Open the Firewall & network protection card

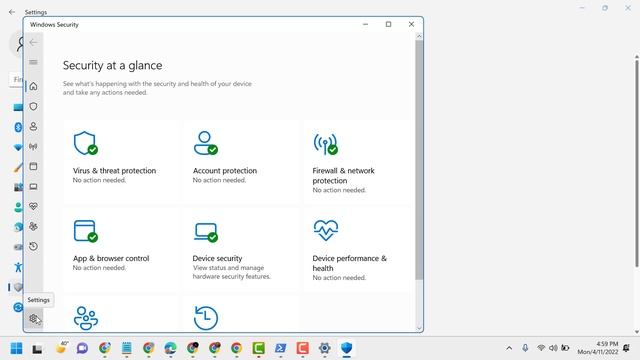357,162
